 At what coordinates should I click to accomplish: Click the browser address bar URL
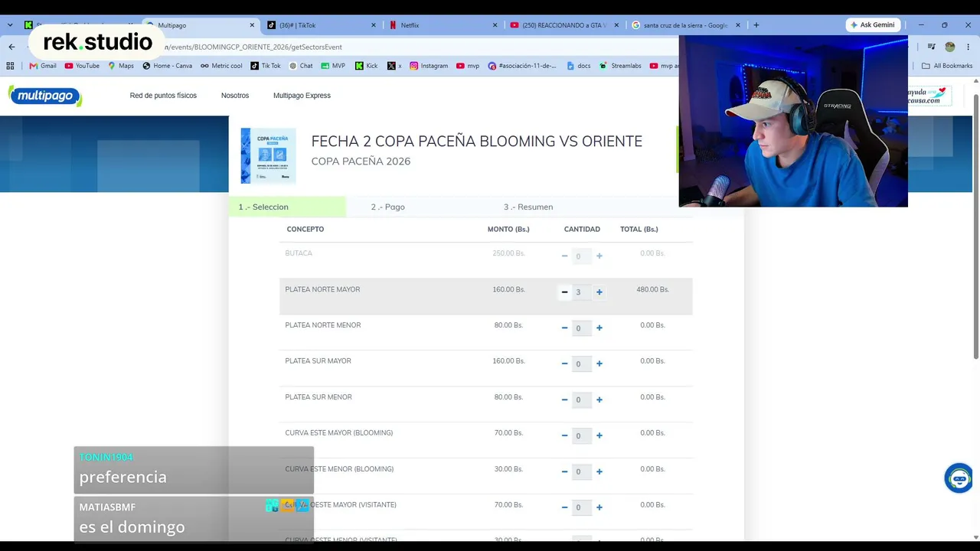253,47
